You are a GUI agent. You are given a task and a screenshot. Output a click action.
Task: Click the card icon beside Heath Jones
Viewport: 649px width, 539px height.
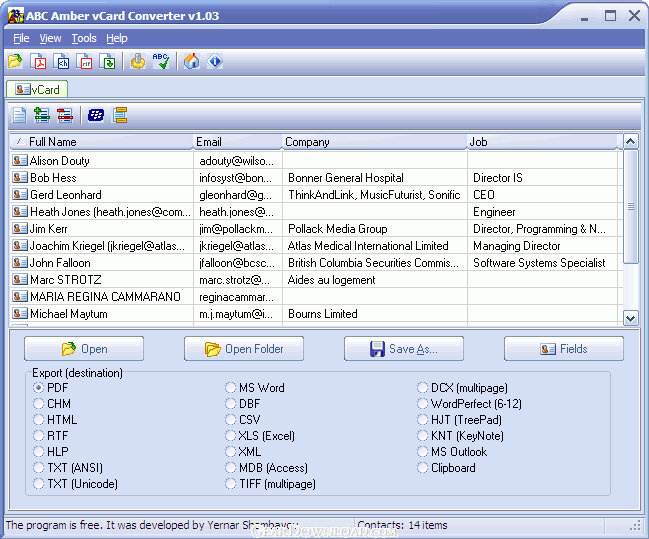point(20,212)
